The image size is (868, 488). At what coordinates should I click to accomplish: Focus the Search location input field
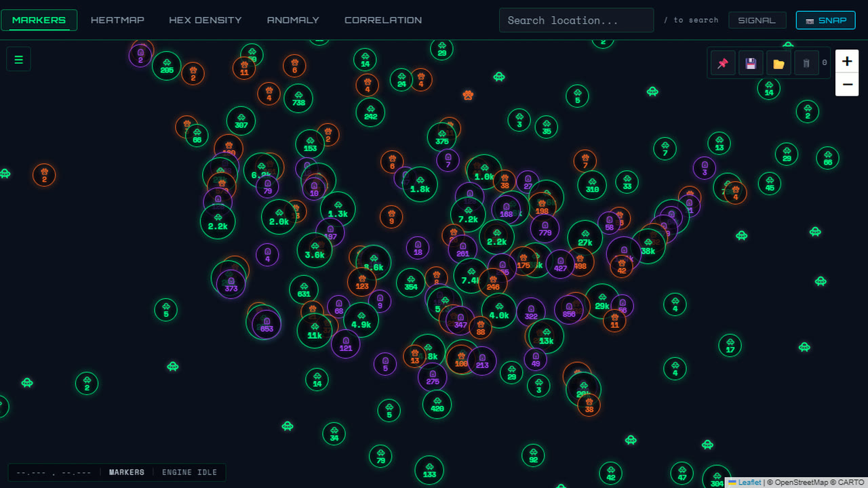click(x=576, y=20)
